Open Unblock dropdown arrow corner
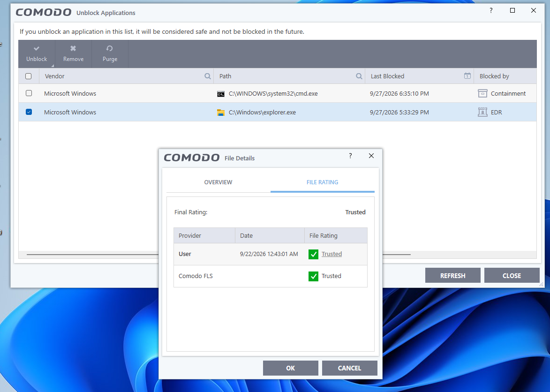Screen dimensions: 550x392 [53, 66]
